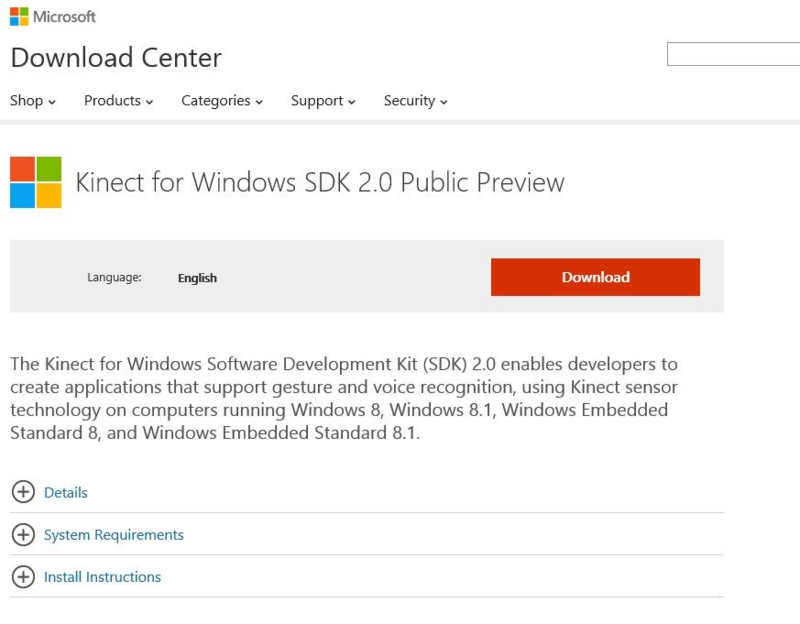
Task: Select the English language label
Action: click(x=196, y=277)
